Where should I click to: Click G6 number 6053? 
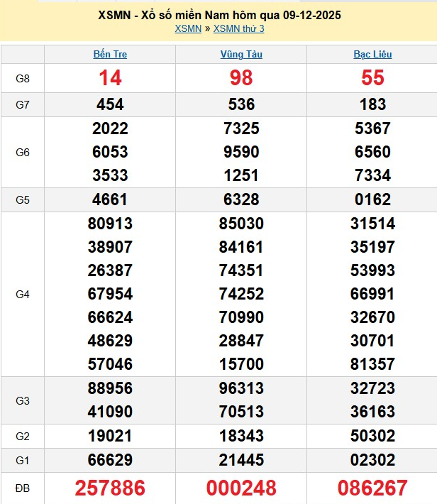110,152
